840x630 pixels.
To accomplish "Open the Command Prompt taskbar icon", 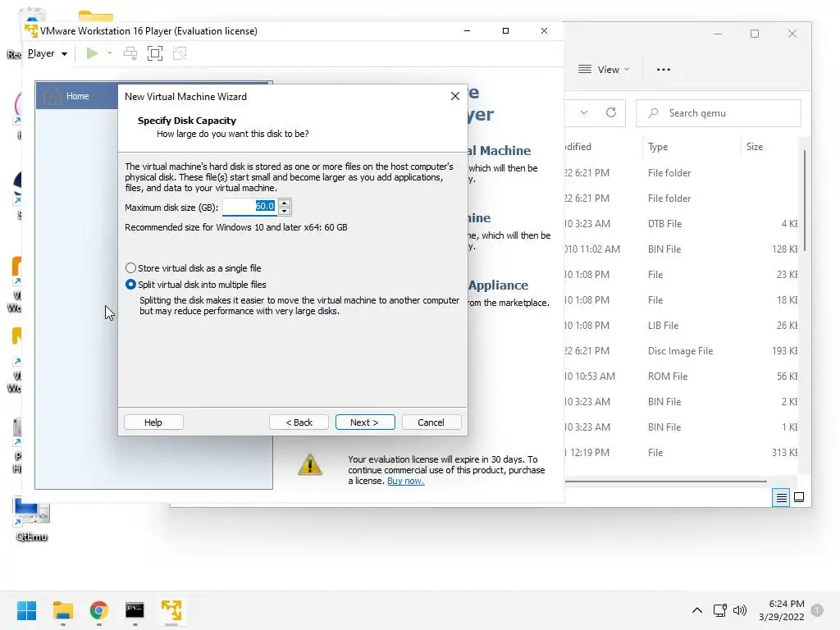I will [135, 610].
